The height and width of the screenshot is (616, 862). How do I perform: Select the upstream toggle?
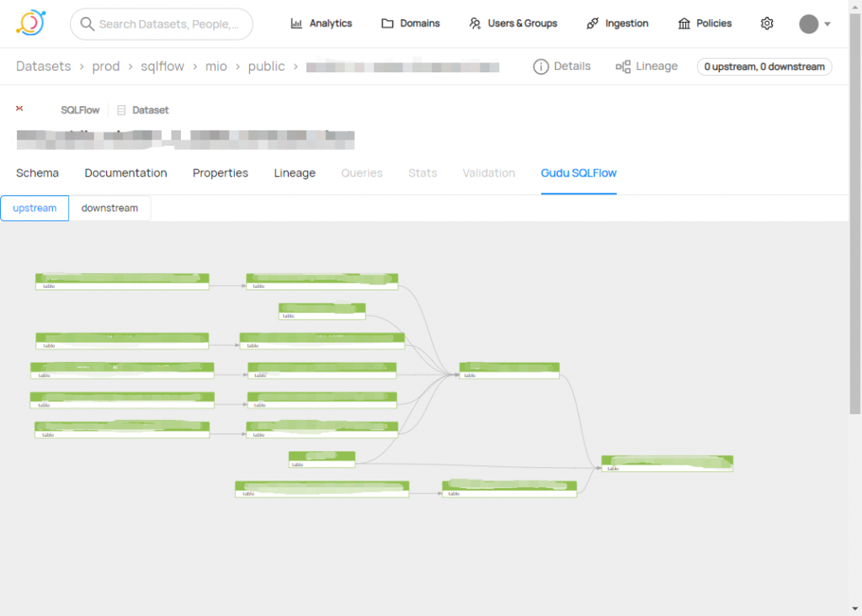(x=35, y=208)
